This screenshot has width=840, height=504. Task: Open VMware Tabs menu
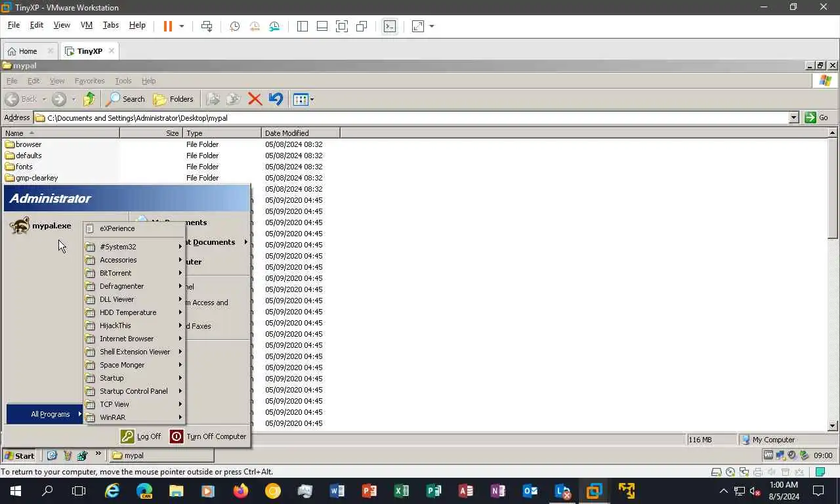tap(111, 25)
